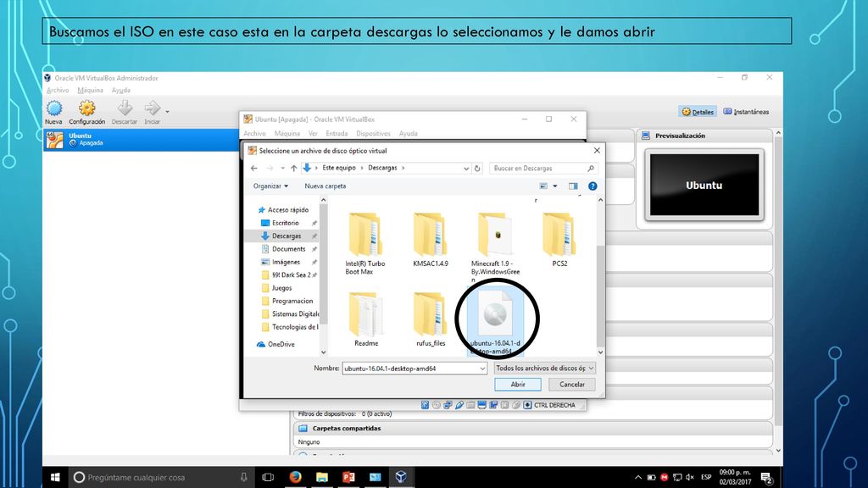The width and height of the screenshot is (868, 488).
Task: Open Archivo menu in VirtualBox Administrador
Action: click(x=58, y=90)
